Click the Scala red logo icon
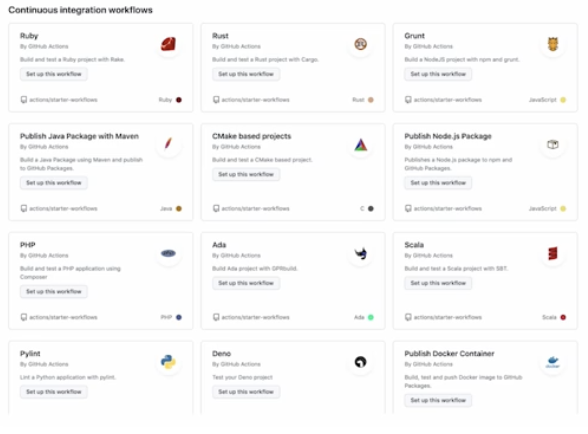This screenshot has width=588, height=434. 553,254
